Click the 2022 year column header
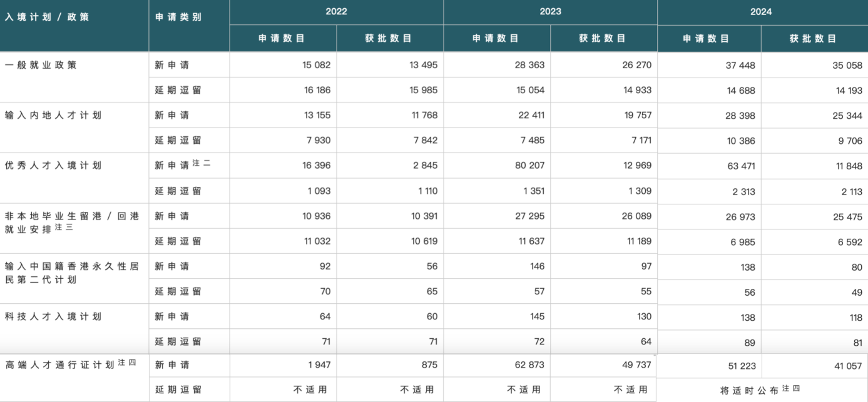Image resolution: width=868 pixels, height=402 pixels. coord(336,11)
